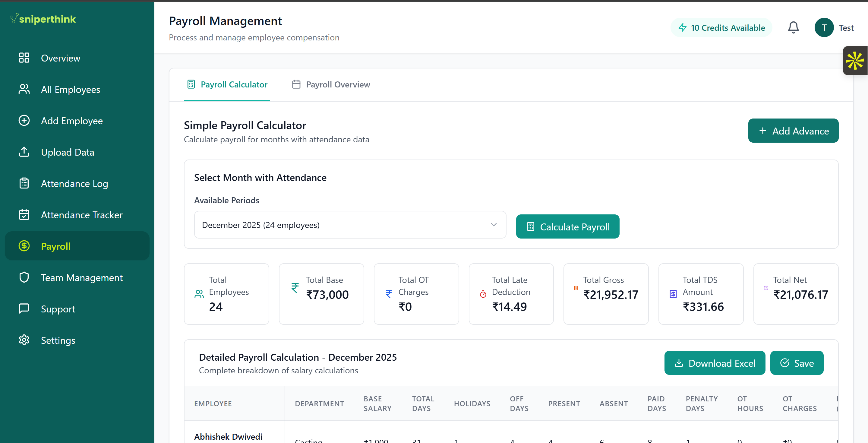The height and width of the screenshot is (443, 868).
Task: Save the detailed payroll calculation
Action: (797, 363)
